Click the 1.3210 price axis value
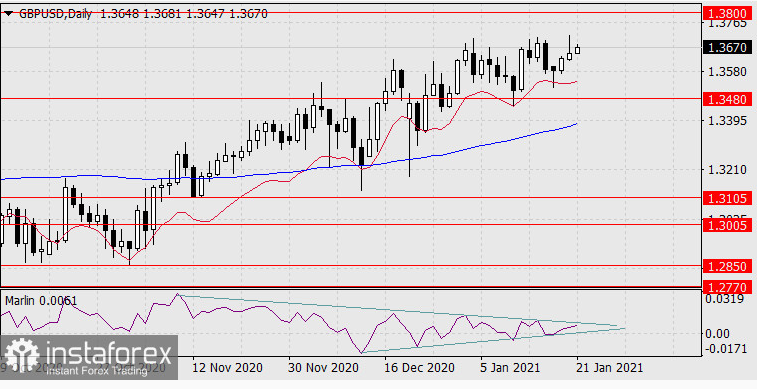Image resolution: width=757 pixels, height=389 pixels. pyautogui.click(x=727, y=170)
